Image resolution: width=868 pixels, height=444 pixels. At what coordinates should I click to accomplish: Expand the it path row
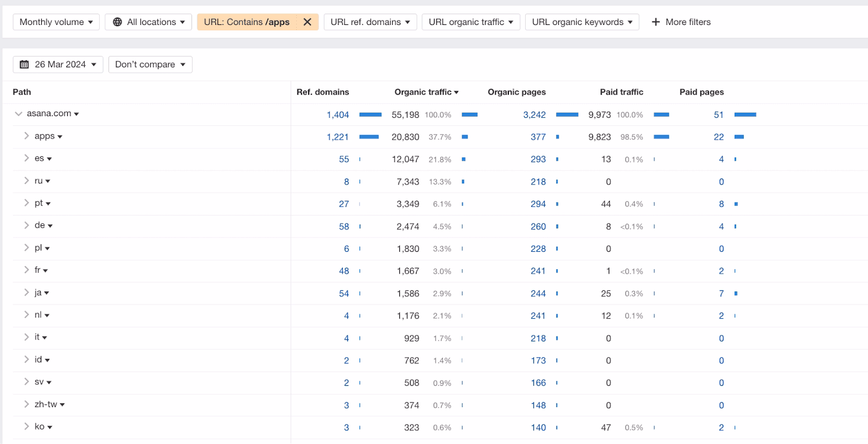(x=26, y=337)
